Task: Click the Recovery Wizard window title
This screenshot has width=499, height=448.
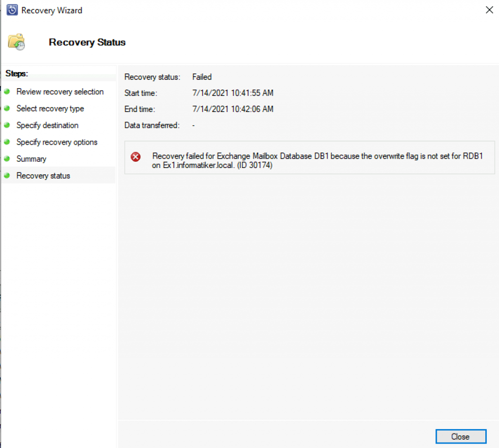Action: 52,11
